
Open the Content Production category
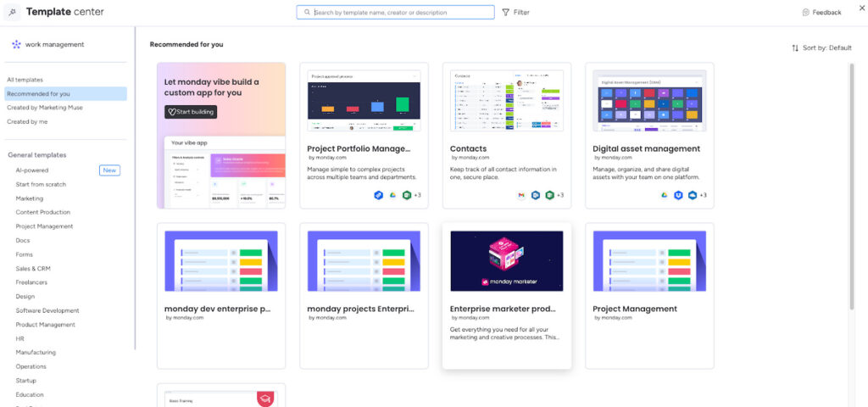pos(43,212)
